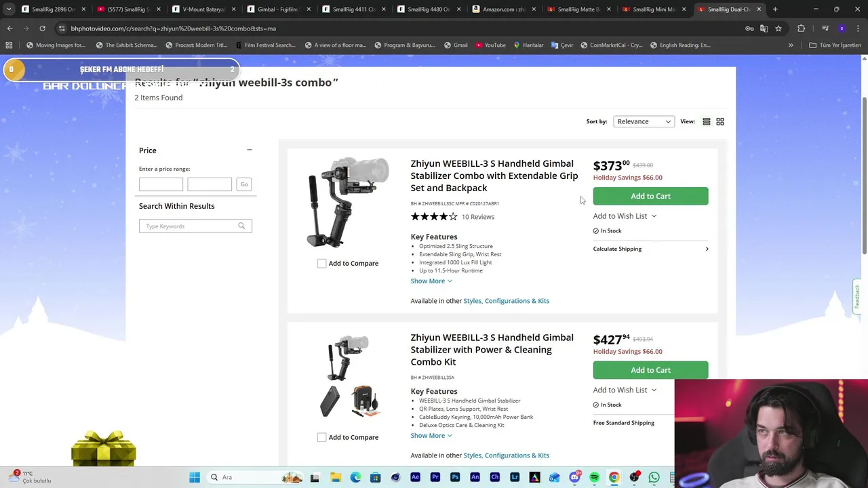Viewport: 868px width, 488px height.
Task: Open the tab search dropdown arrow
Action: [x=9, y=9]
